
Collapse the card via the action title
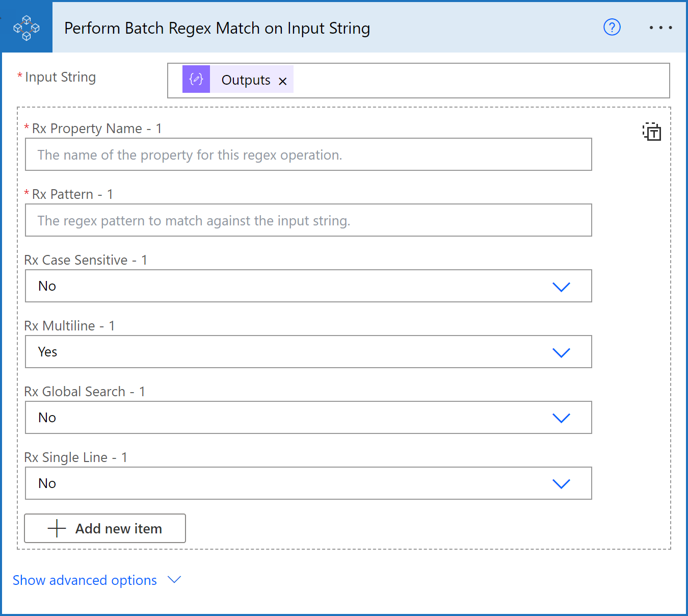(x=217, y=28)
